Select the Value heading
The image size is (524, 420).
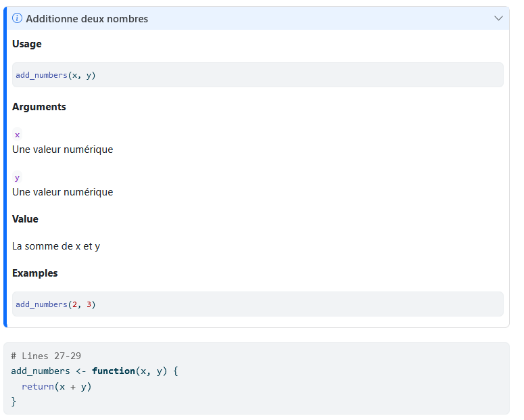(25, 219)
